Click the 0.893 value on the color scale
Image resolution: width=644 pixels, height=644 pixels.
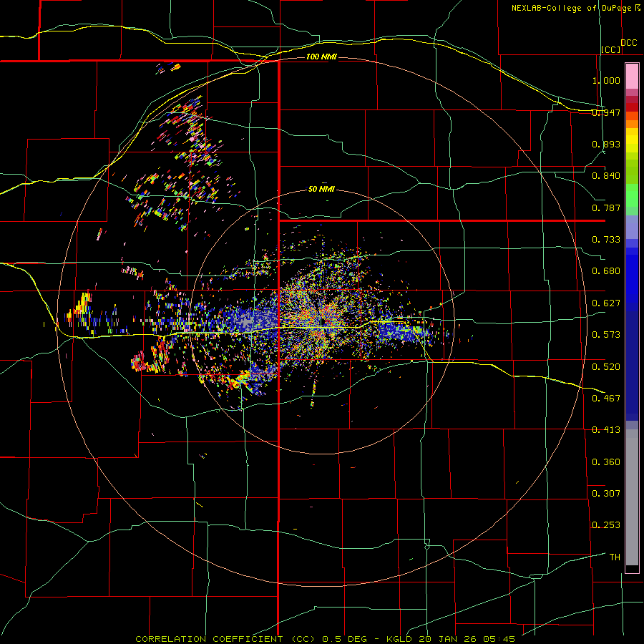(606, 144)
